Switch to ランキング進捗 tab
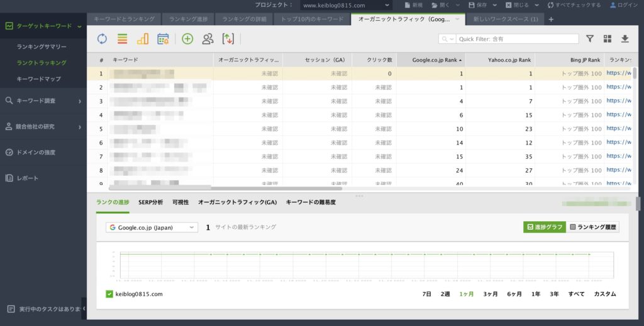 click(x=189, y=19)
